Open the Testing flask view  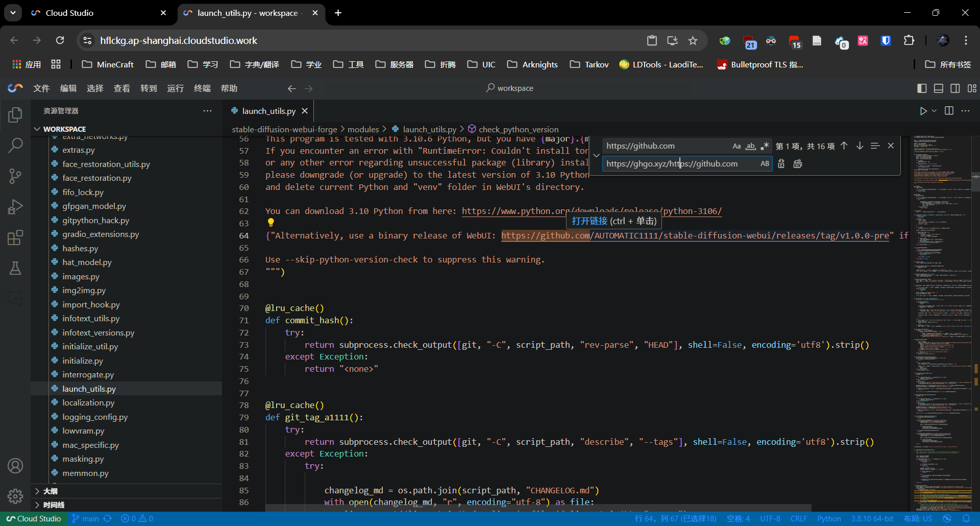(x=15, y=268)
